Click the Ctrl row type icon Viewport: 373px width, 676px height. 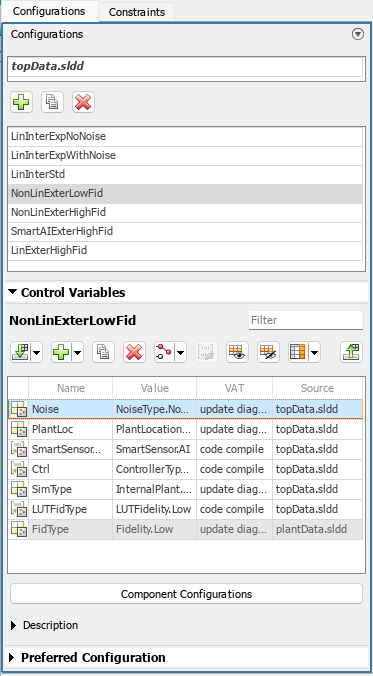coord(19,469)
